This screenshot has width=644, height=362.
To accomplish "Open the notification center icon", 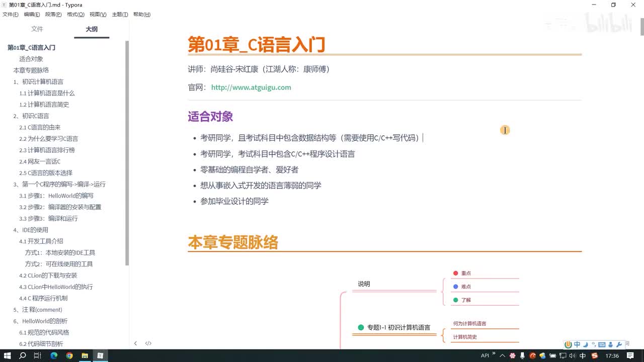I will (630, 355).
